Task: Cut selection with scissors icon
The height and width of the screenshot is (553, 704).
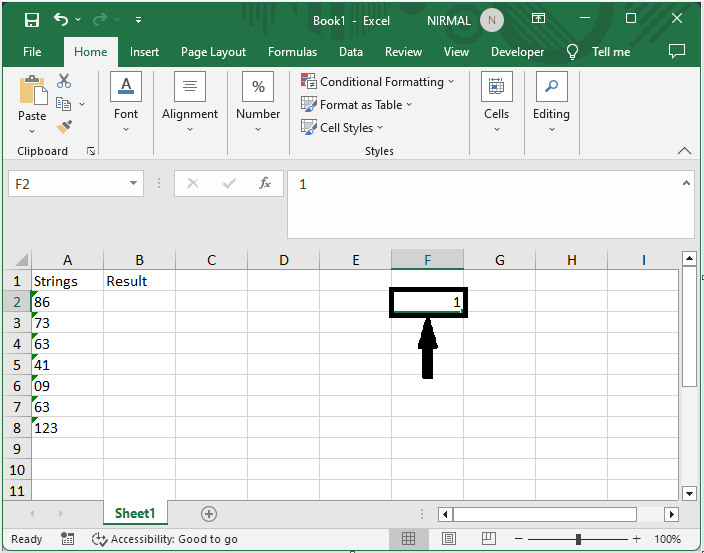Action: pyautogui.click(x=64, y=81)
